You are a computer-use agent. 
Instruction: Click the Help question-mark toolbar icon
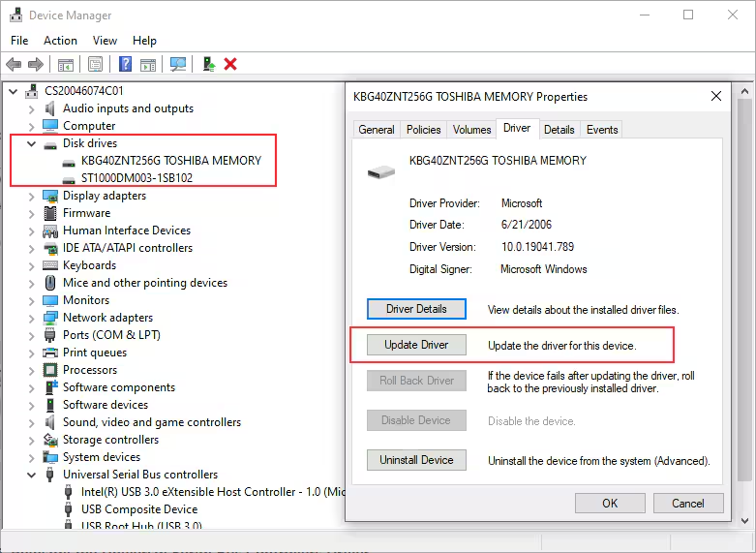pos(125,64)
